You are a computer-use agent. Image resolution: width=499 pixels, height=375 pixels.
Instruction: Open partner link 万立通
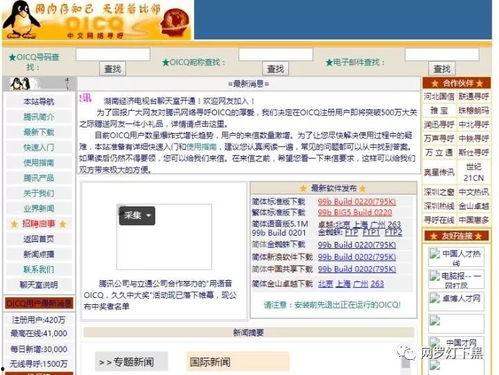(439, 153)
